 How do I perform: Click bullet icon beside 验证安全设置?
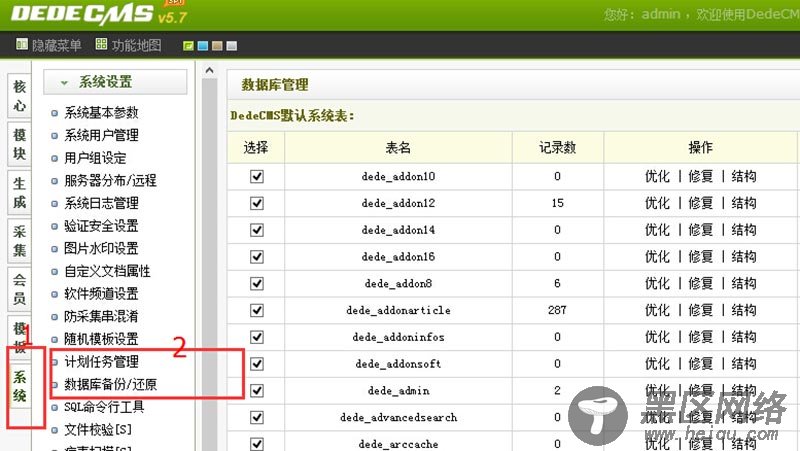(55, 227)
